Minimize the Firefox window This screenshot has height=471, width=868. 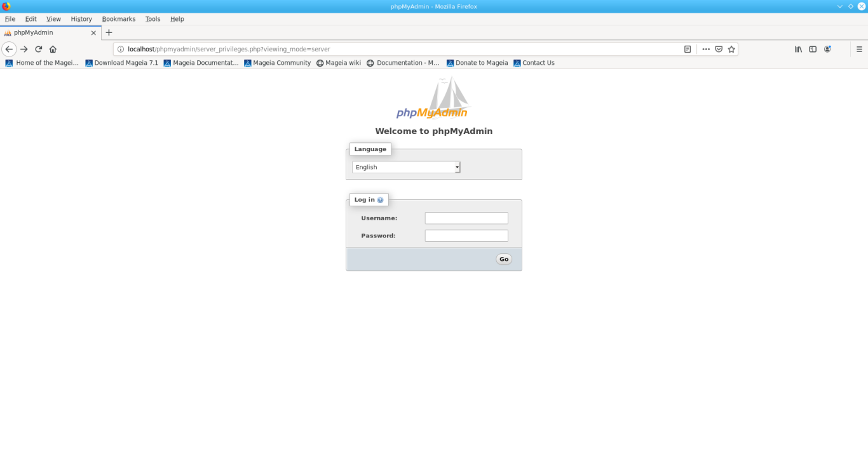(x=839, y=6)
